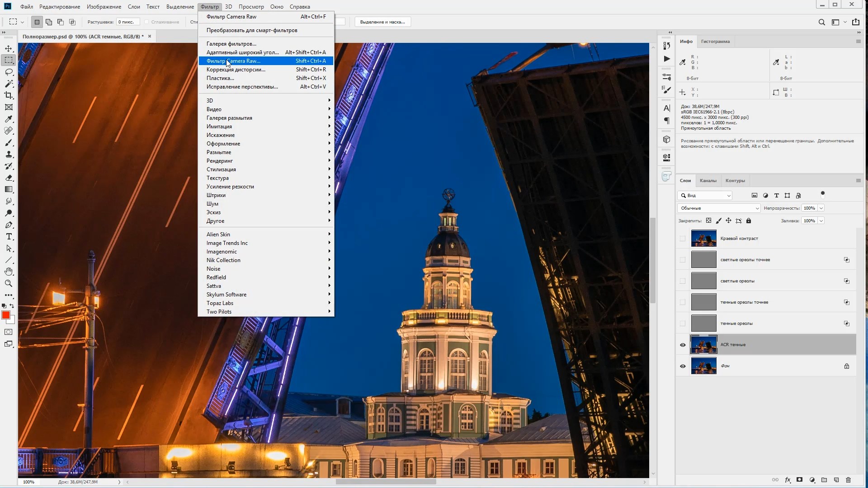Click Галерея фильтров menu entry

[231, 43]
